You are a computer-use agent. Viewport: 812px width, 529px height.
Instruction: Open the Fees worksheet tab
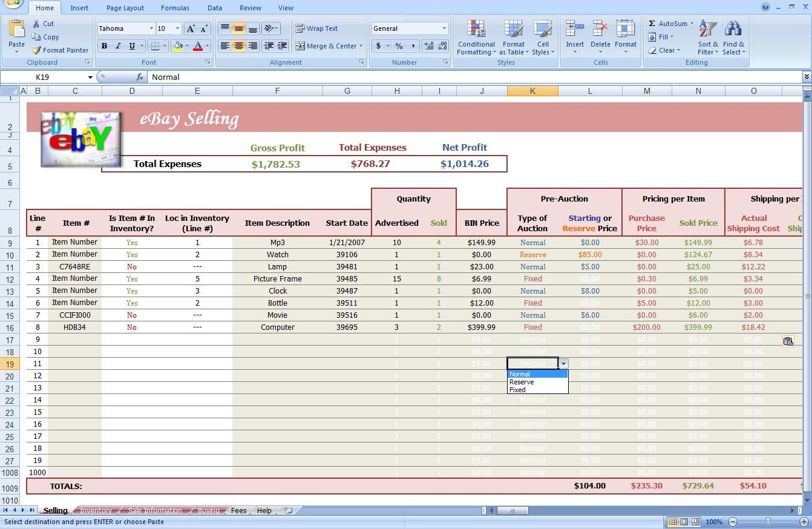[238, 510]
